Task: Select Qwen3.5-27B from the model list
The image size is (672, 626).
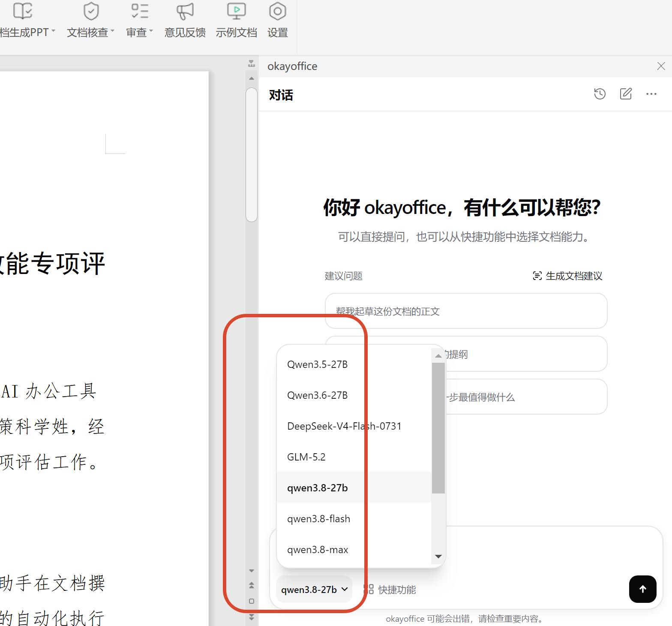Action: 354,364
